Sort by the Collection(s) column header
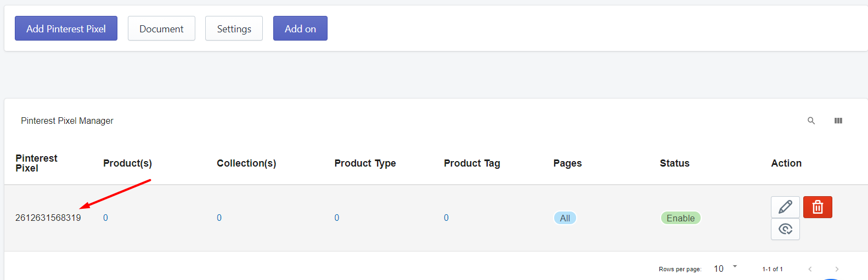 coord(246,163)
